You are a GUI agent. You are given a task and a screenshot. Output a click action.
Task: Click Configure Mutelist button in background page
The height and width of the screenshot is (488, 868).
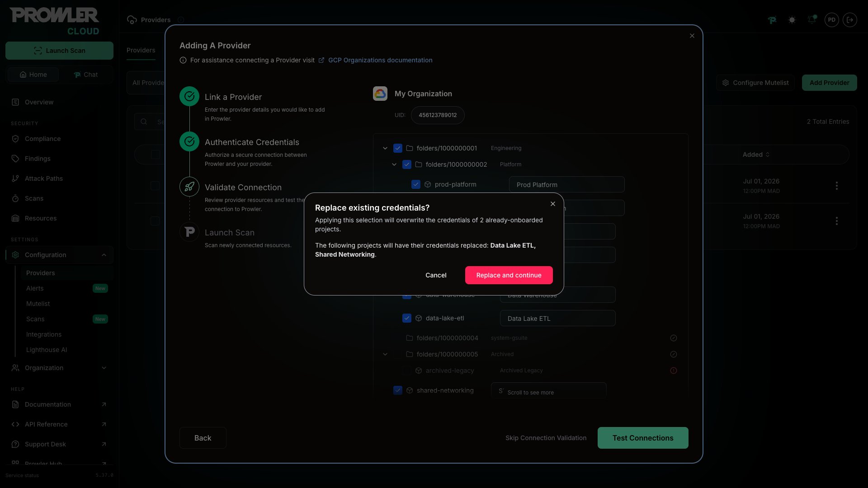coord(755,83)
